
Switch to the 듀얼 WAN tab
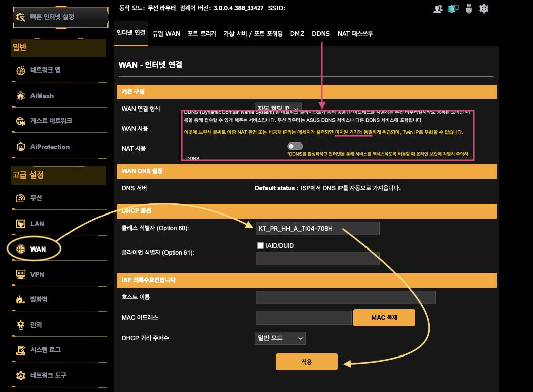166,33
